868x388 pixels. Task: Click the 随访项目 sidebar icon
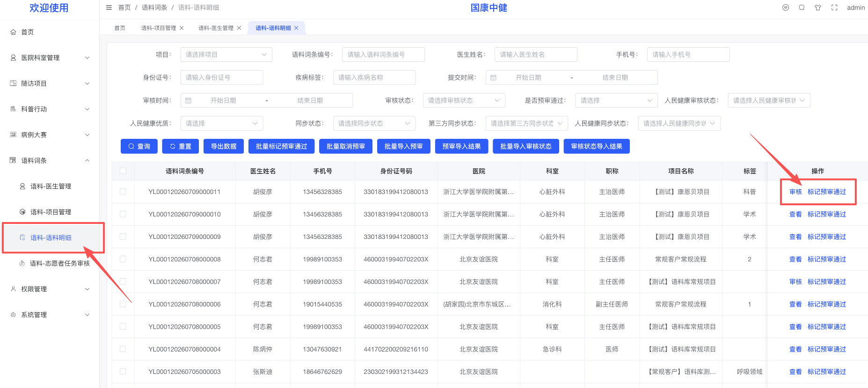click(x=13, y=83)
